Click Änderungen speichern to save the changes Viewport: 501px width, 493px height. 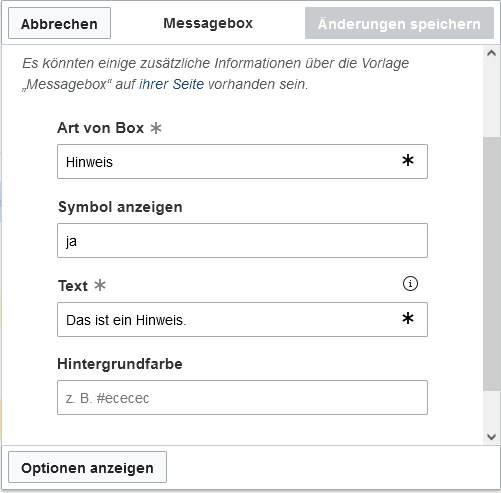click(x=399, y=23)
